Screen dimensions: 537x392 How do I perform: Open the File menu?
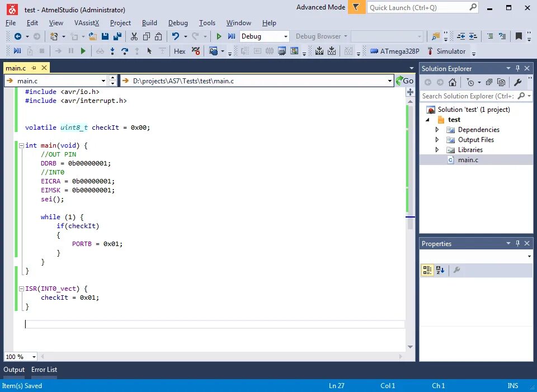[x=11, y=23]
